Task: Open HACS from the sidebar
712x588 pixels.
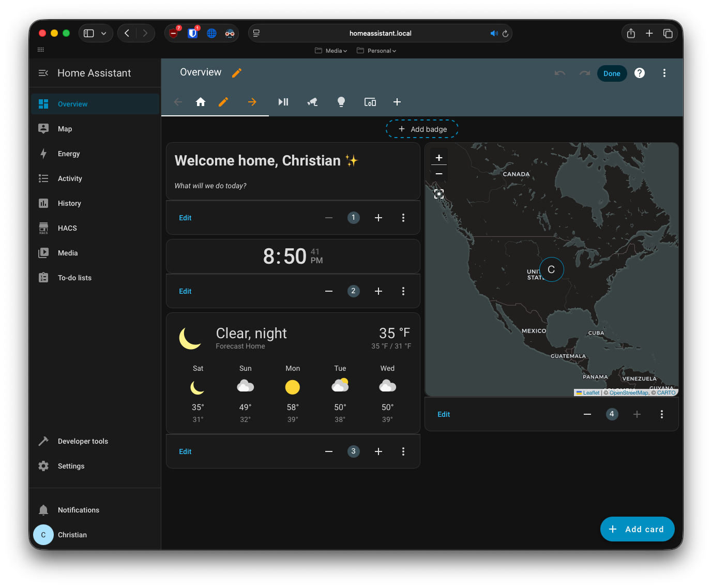Action: click(67, 228)
